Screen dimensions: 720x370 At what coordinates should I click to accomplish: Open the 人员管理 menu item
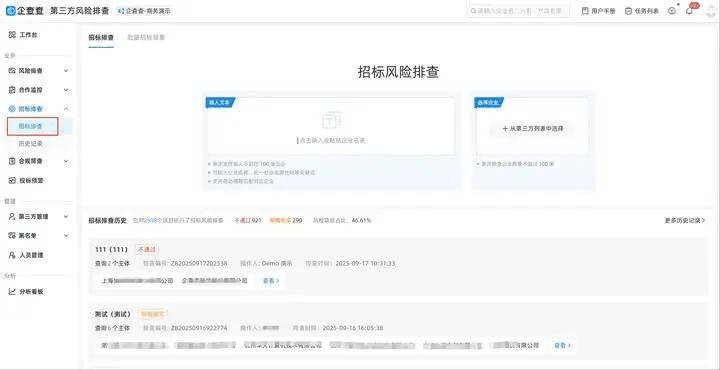click(x=31, y=255)
